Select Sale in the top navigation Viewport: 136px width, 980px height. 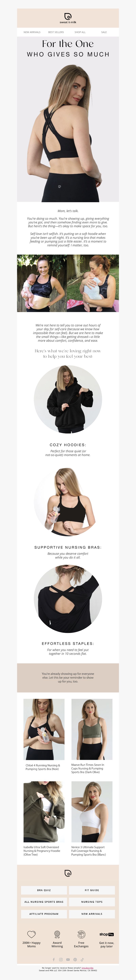[x=104, y=32]
